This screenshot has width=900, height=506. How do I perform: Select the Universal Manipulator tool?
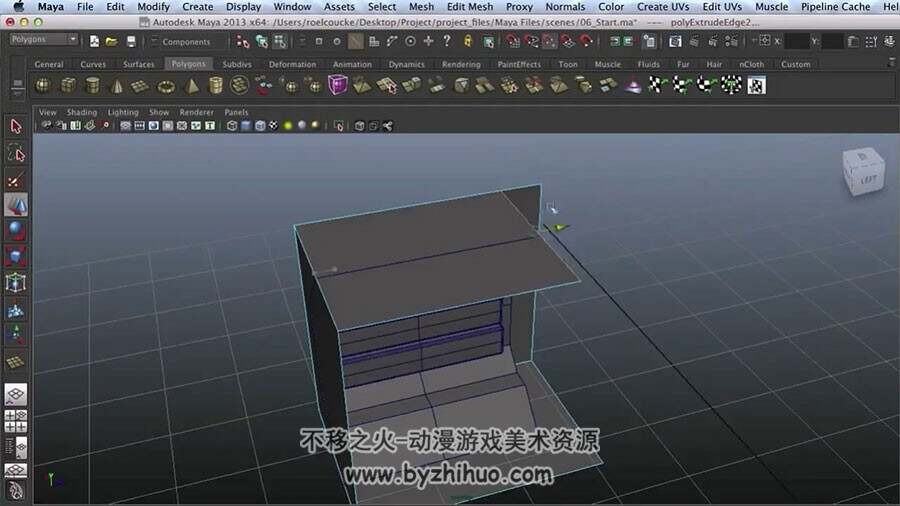(x=15, y=283)
